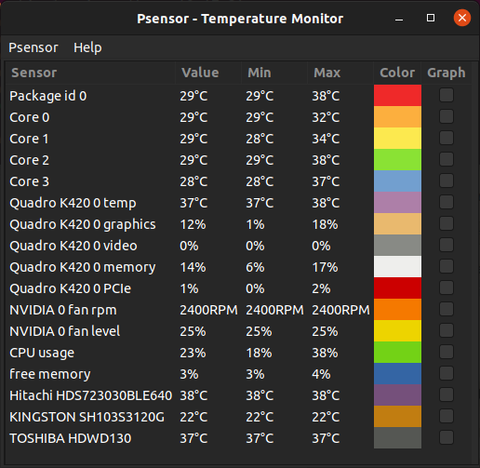Select the KINGSTON SH103S3120G row
The height and width of the screenshot is (468, 480).
pyautogui.click(x=238, y=417)
